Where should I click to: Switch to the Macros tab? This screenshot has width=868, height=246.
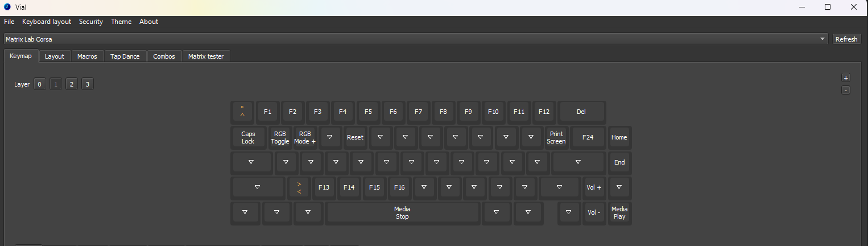click(88, 56)
